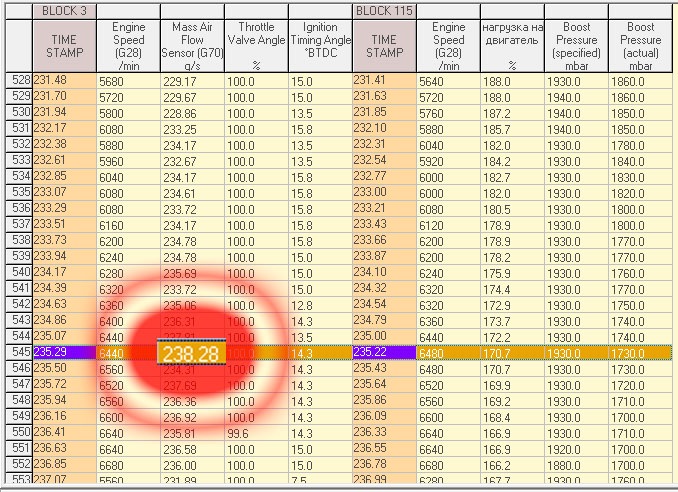Click the engine speed cell 5680
The image size is (678, 492).
coord(128,81)
